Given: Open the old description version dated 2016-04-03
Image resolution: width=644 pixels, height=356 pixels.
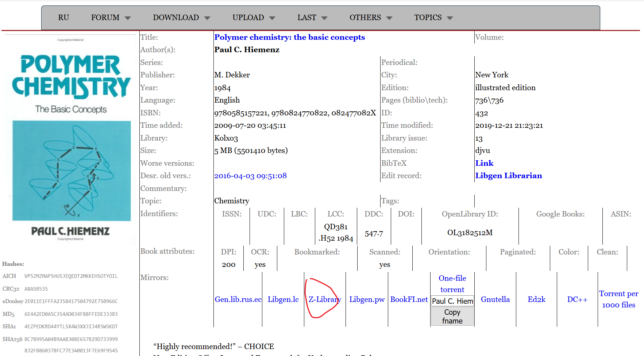Looking at the screenshot, I should [x=250, y=176].
